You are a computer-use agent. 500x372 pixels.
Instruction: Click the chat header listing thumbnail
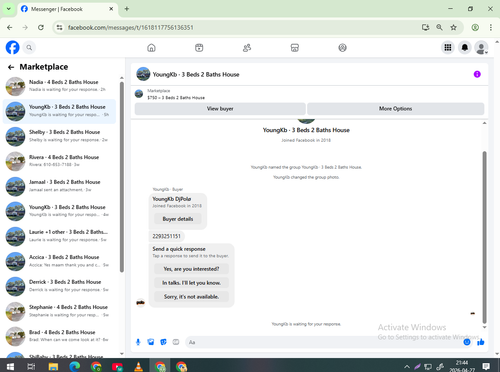(x=143, y=74)
